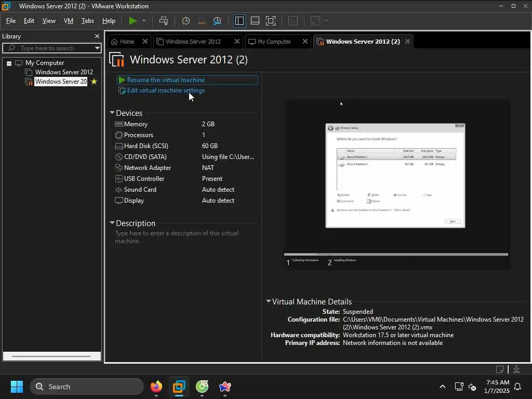Image resolution: width=532 pixels, height=399 pixels.
Task: Open the Help menu
Action: click(x=109, y=21)
